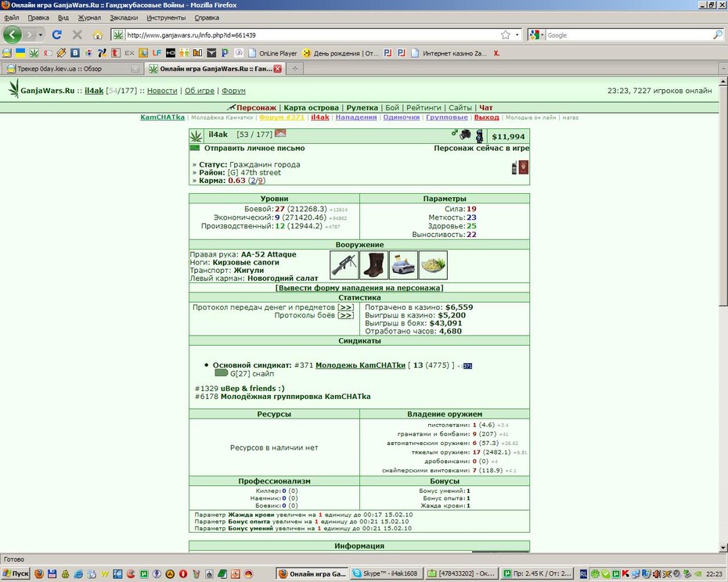Image resolution: width=728 pixels, height=582 pixels.
Task: Click the Жигули car image
Action: click(403, 265)
